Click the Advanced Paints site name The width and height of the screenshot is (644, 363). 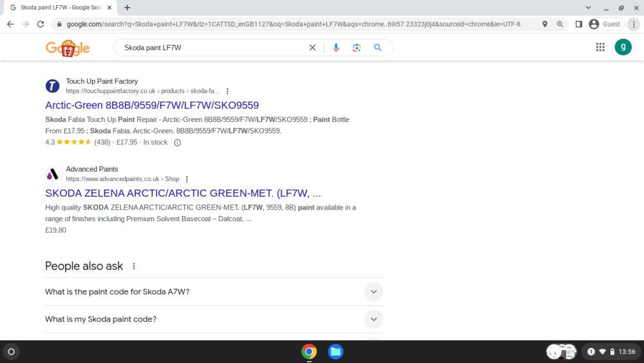[92, 170]
